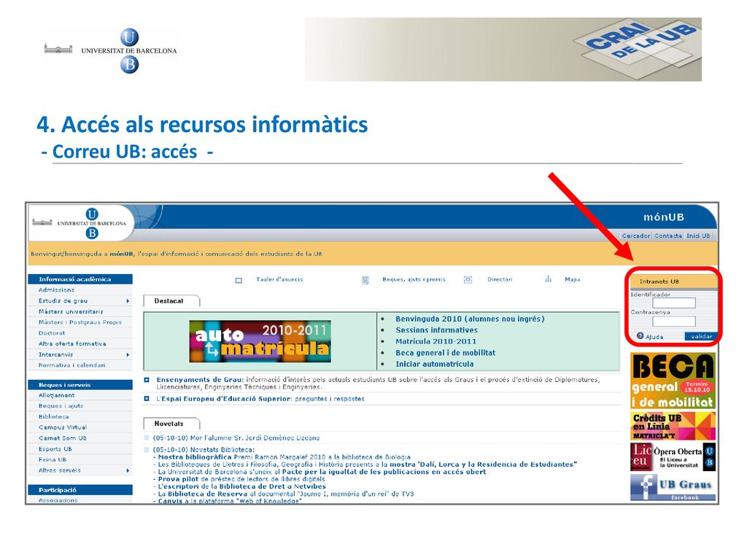Click the Mapa text link
Screen dimensions: 747x560
(x=573, y=279)
